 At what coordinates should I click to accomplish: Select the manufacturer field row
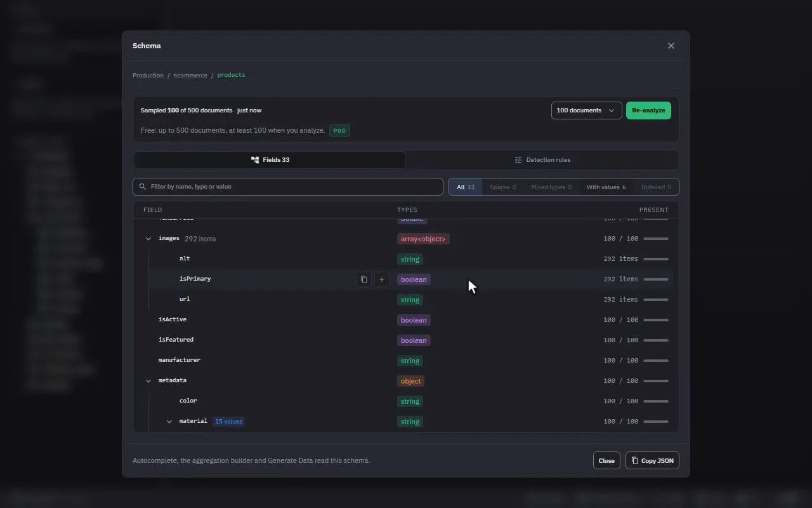tap(406, 361)
